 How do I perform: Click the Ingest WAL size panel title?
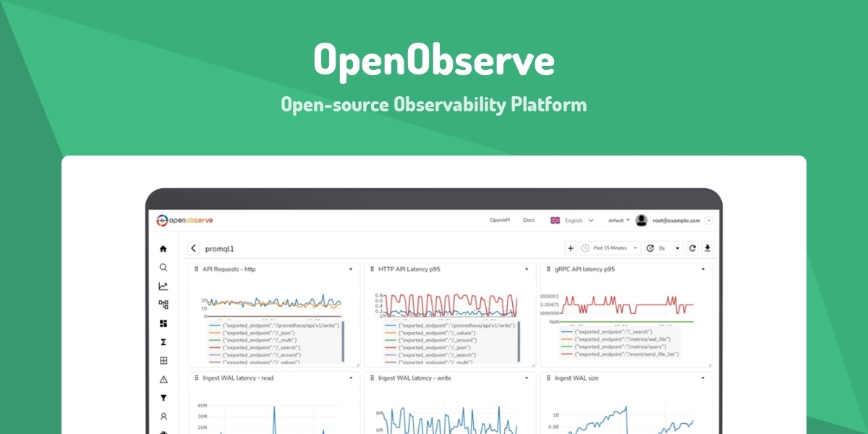tap(576, 378)
